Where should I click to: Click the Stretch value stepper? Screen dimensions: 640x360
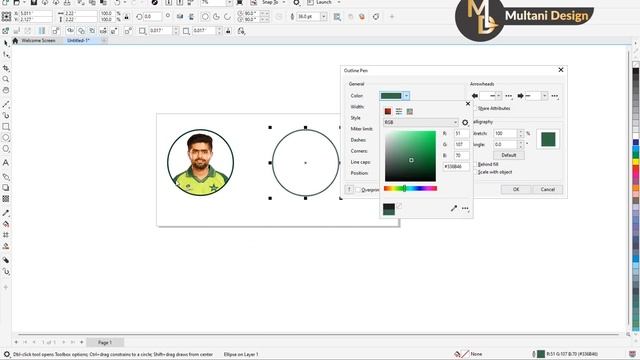pyautogui.click(x=521, y=133)
